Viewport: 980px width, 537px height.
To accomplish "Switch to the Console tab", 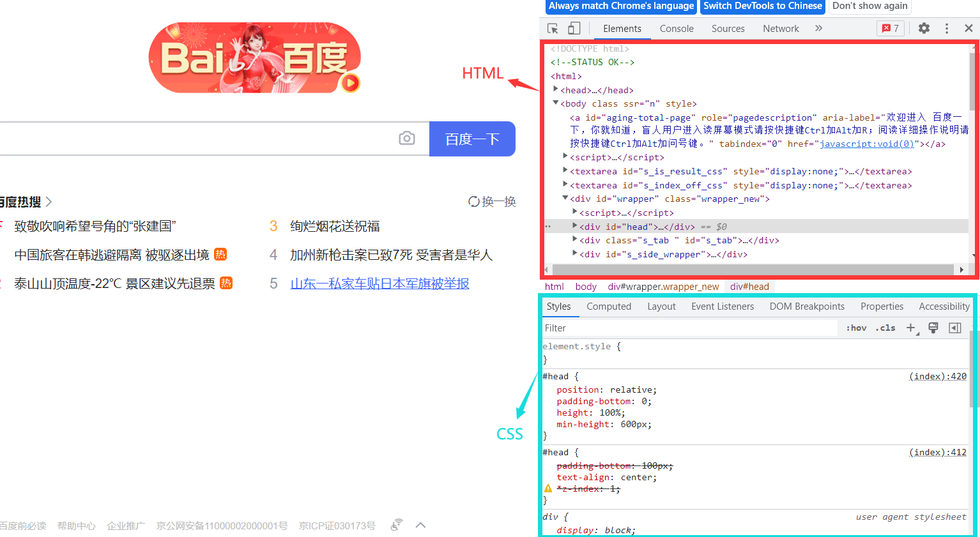I will [x=677, y=28].
